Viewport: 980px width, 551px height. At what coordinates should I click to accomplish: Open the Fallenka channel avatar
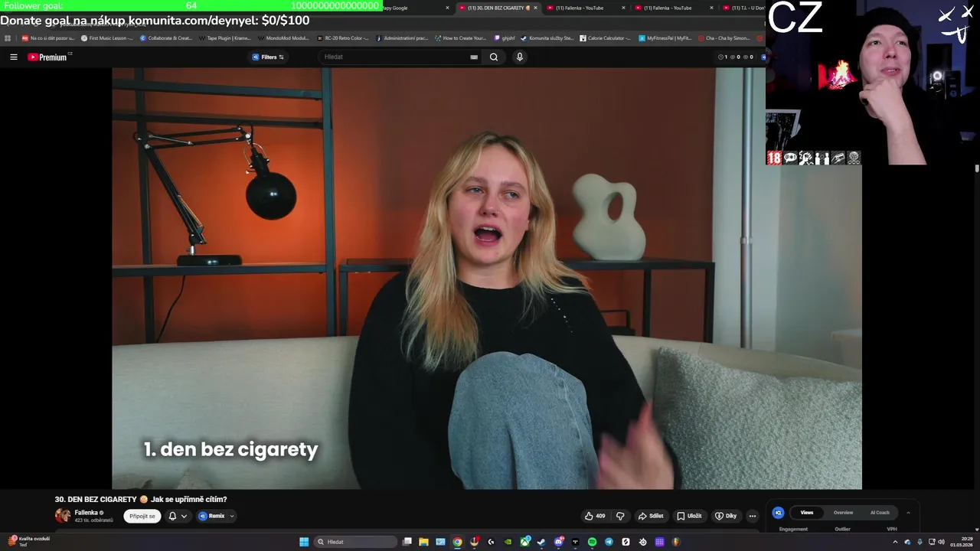[63, 516]
